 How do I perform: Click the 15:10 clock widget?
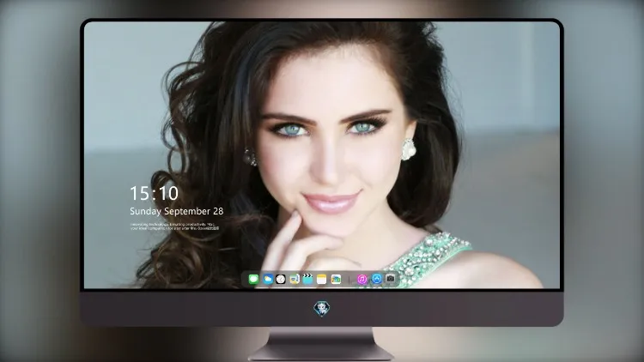coord(154,193)
